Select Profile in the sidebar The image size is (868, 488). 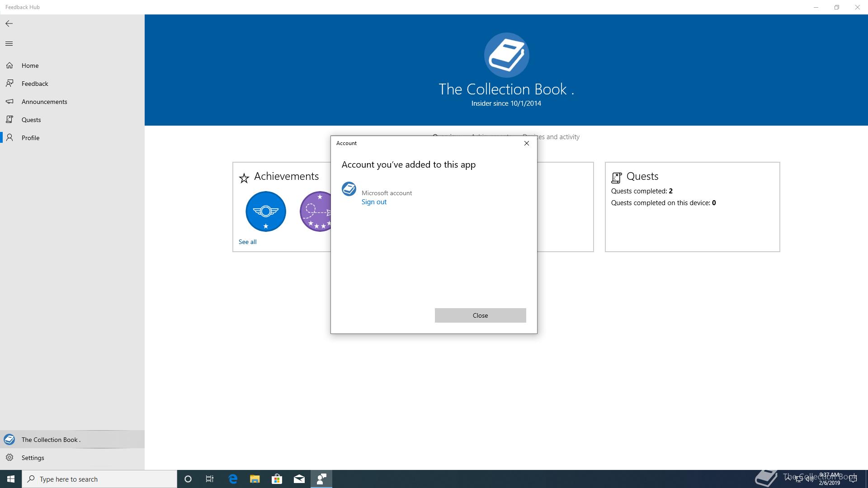pyautogui.click(x=72, y=138)
